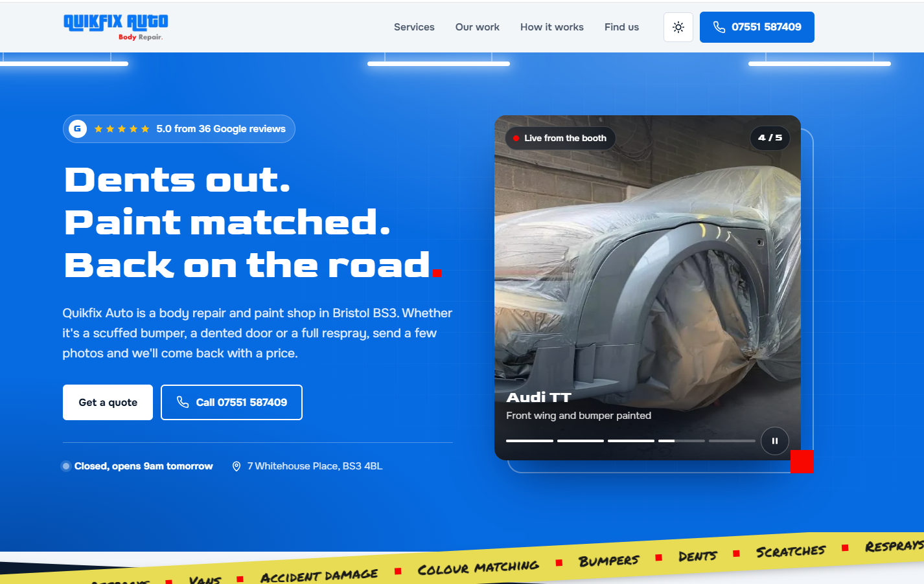Click the map pin icon beside address
This screenshot has width=924, height=584.
click(237, 466)
